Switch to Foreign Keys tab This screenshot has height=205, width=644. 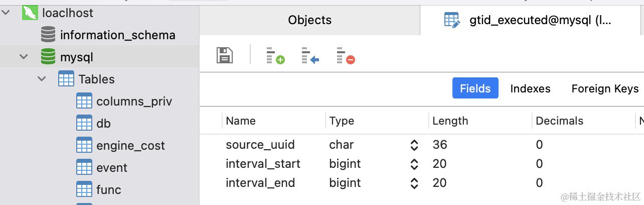coord(605,88)
